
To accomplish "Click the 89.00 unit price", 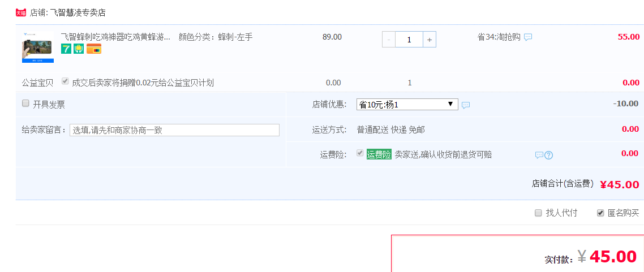I will [x=332, y=37].
